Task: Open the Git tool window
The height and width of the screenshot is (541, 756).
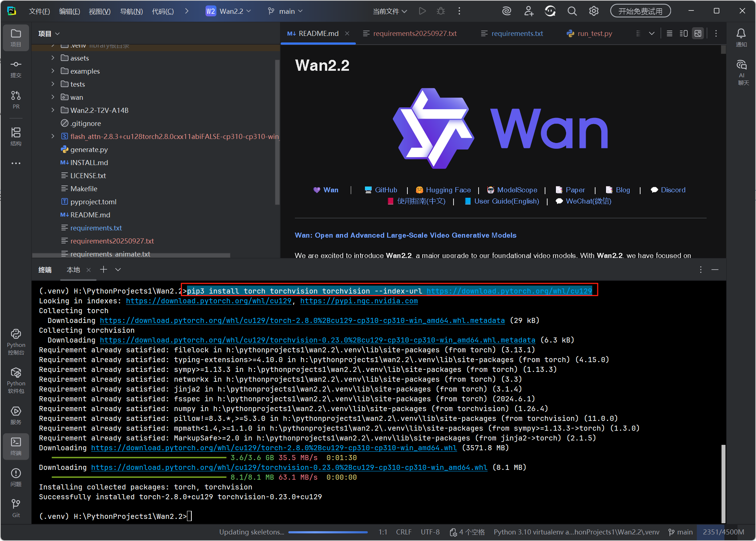Action: [x=16, y=508]
